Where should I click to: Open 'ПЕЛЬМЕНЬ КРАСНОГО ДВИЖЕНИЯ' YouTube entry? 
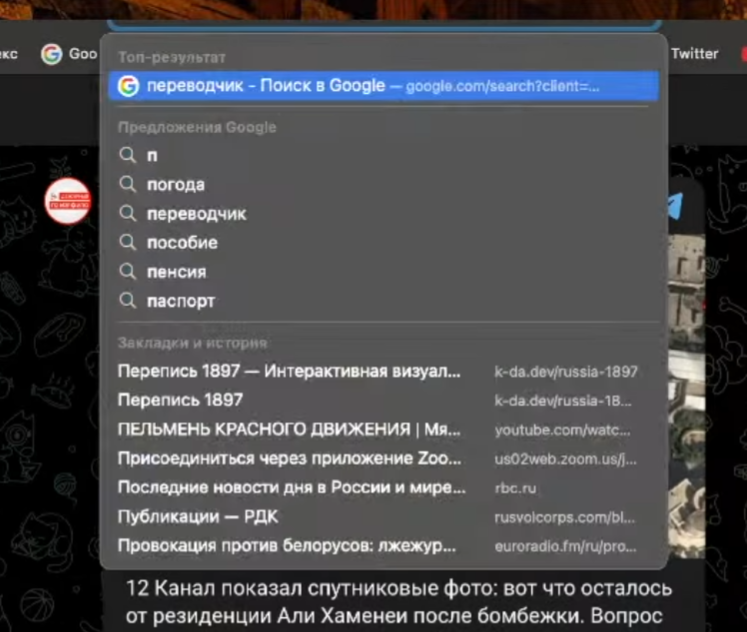[384, 430]
